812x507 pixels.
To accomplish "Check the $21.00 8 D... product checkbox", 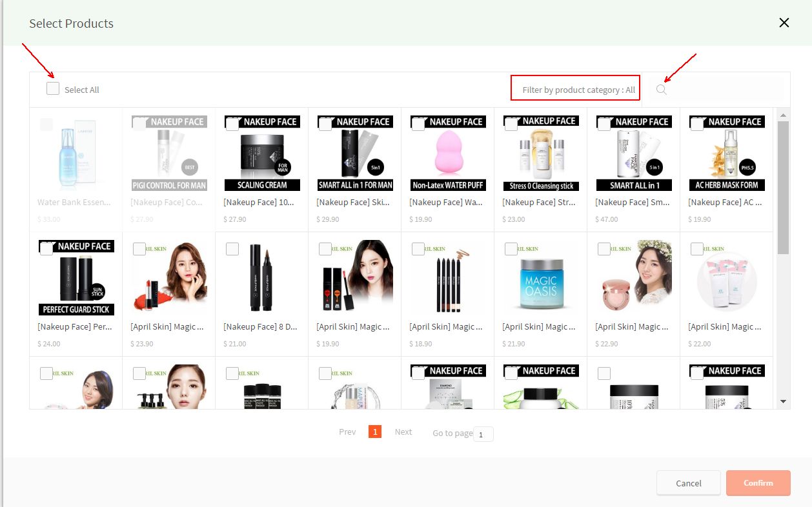I will pyautogui.click(x=232, y=249).
